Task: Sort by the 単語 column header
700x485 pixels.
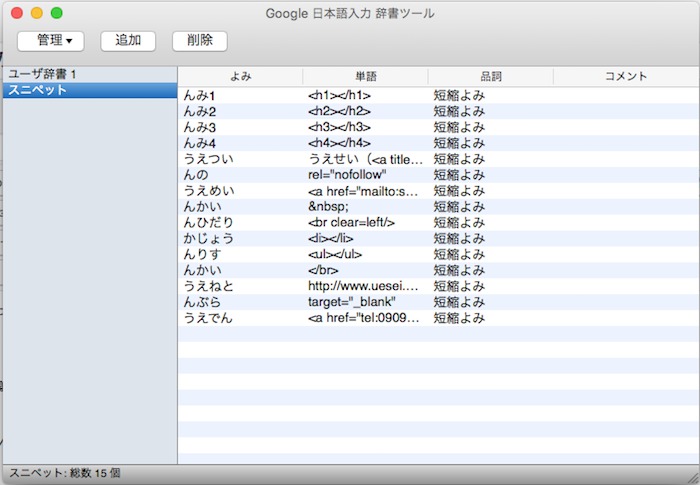Action: (x=366, y=76)
